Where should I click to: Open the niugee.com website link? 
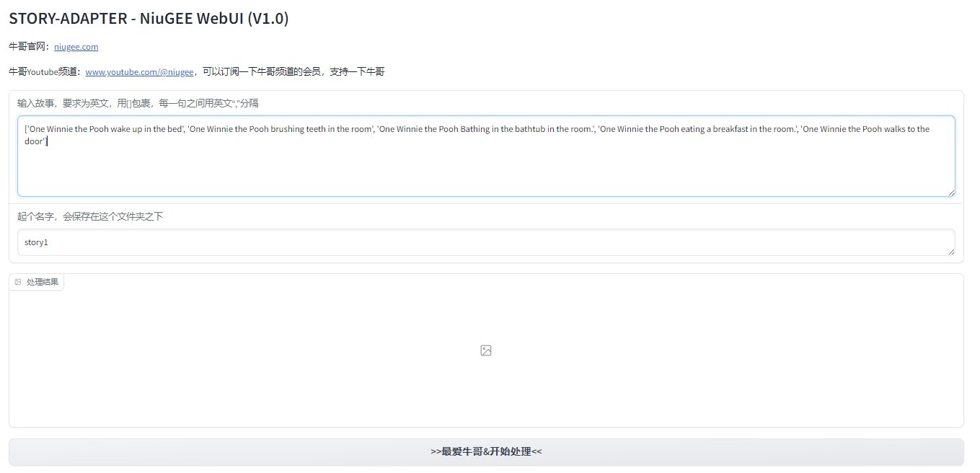[76, 47]
